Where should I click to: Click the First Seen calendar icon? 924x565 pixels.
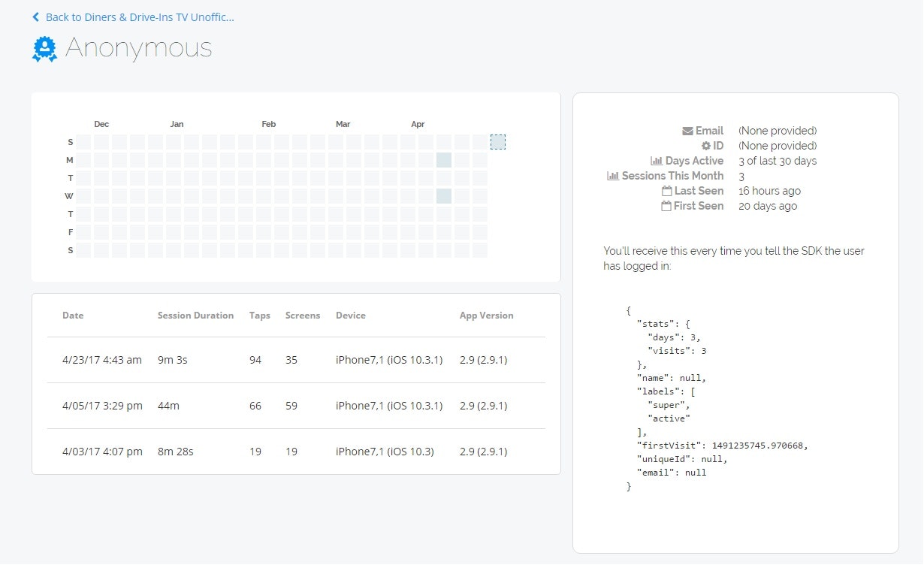coord(666,206)
